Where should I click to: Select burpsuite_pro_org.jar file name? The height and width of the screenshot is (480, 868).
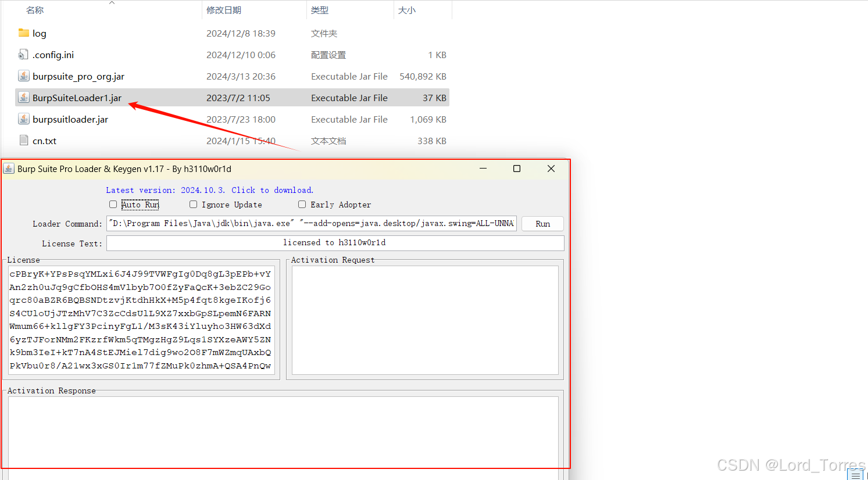(78, 76)
